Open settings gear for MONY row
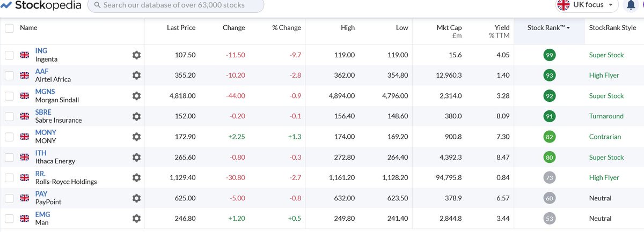 (136, 137)
